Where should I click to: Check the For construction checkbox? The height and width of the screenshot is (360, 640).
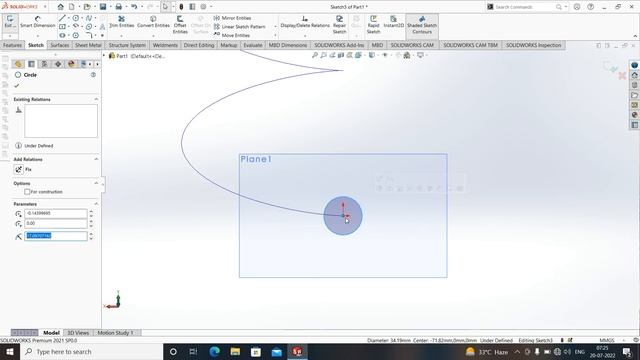pos(27,192)
